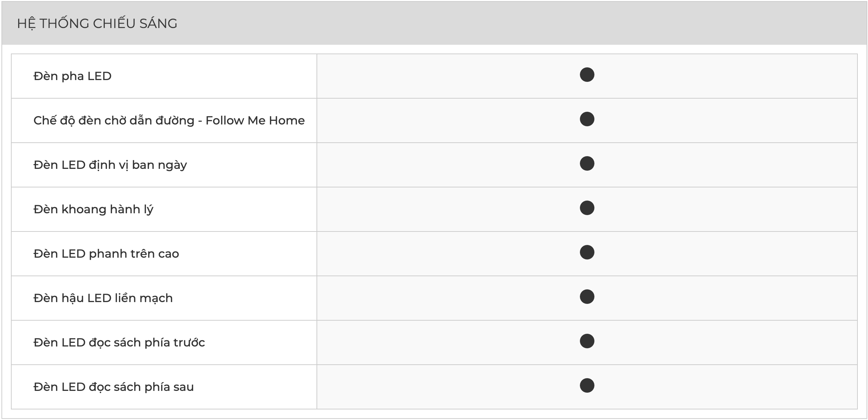The height and width of the screenshot is (420, 868).
Task: Select the dot beside Đèn LED định vị ban ngày
Action: click(x=587, y=164)
